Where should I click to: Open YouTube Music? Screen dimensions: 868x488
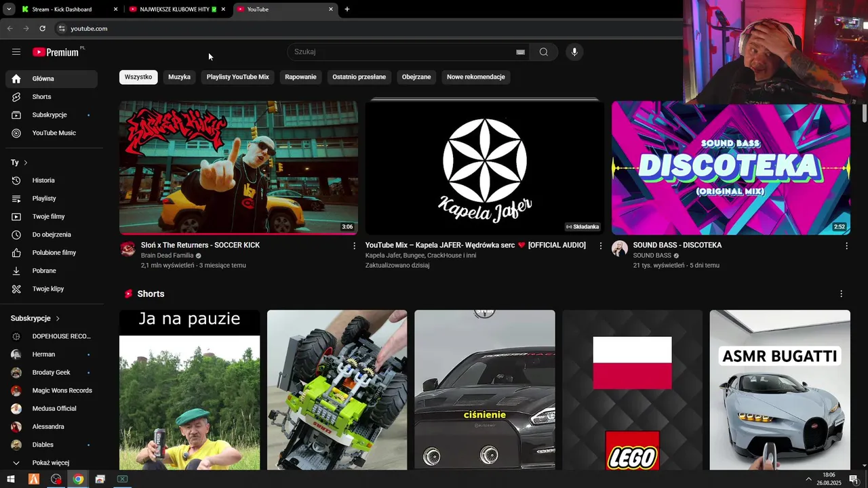tap(52, 133)
